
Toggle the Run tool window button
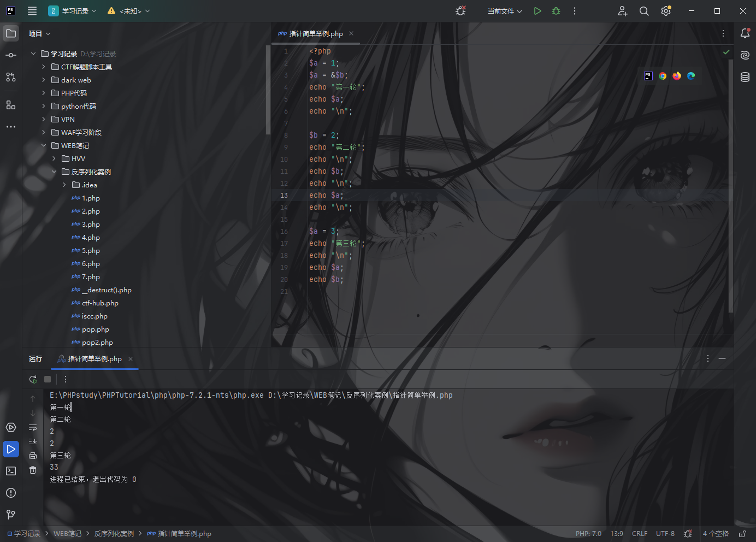click(11, 449)
